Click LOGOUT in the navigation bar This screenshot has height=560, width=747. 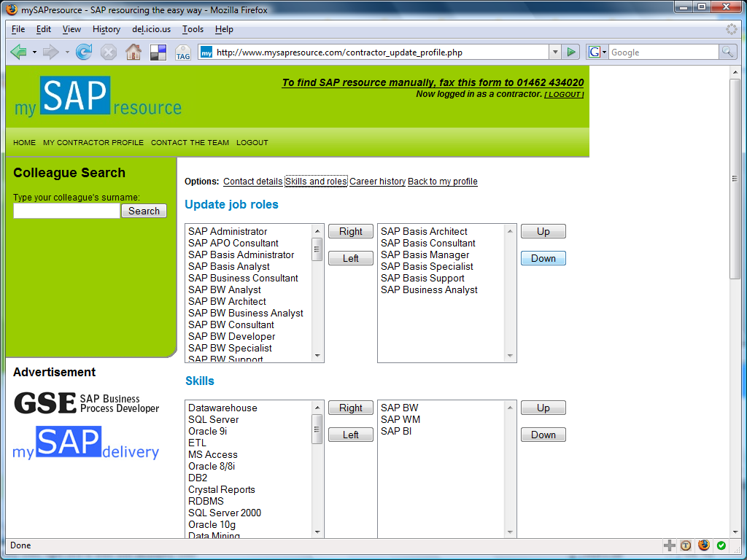(x=252, y=142)
